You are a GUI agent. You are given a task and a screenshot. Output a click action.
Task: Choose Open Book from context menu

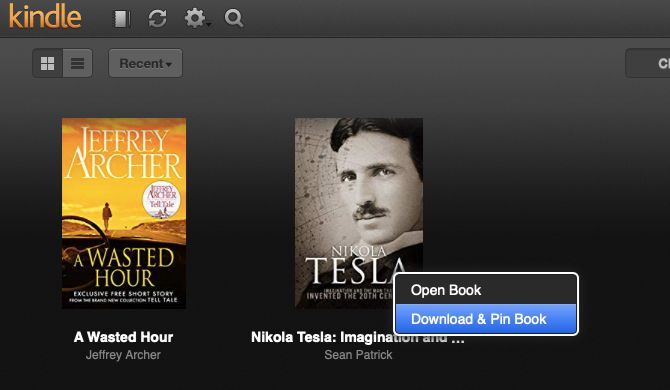pyautogui.click(x=486, y=290)
